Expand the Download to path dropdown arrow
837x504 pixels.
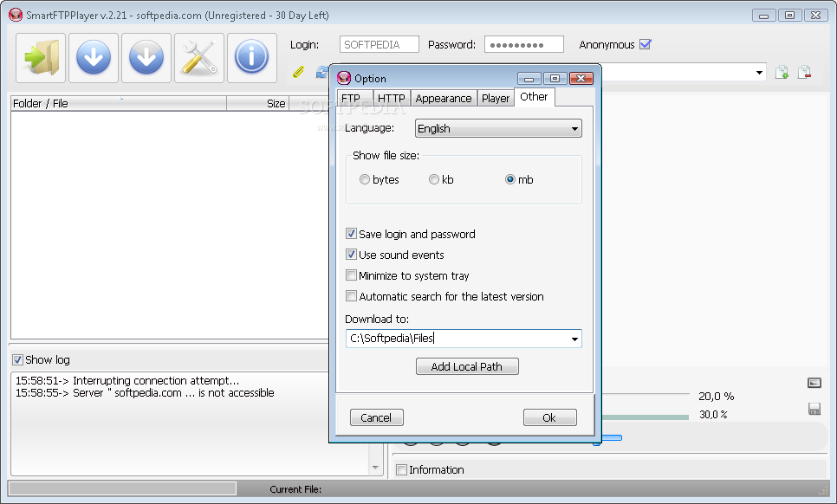[574, 339]
